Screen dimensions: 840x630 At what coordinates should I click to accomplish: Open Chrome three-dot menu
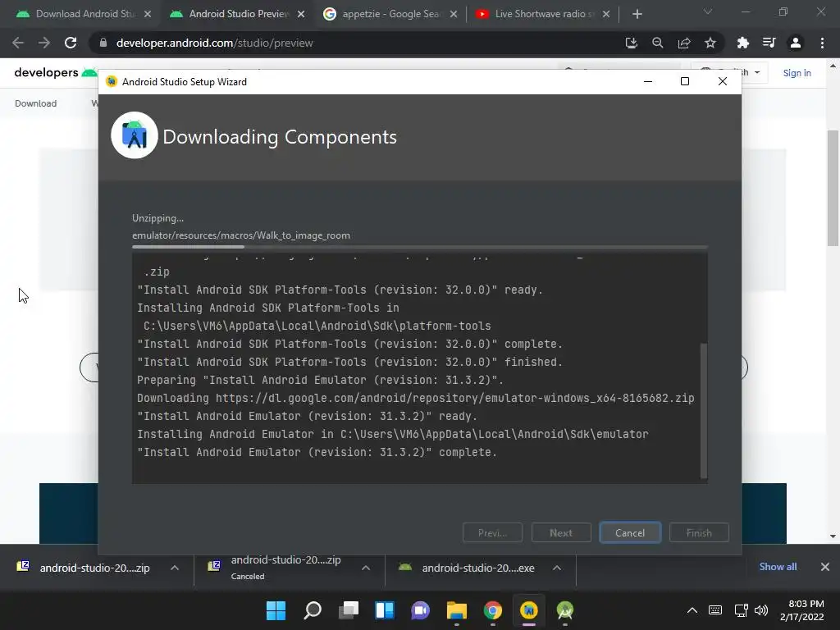click(x=822, y=43)
